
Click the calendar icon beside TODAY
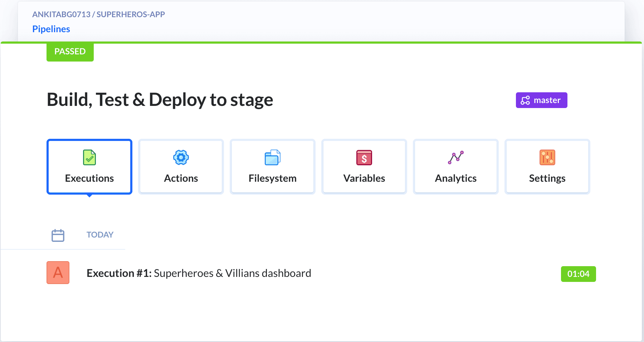click(x=58, y=235)
